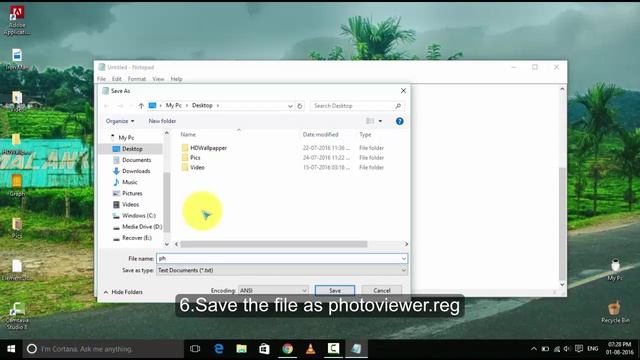Click the Cancel button

click(382, 290)
